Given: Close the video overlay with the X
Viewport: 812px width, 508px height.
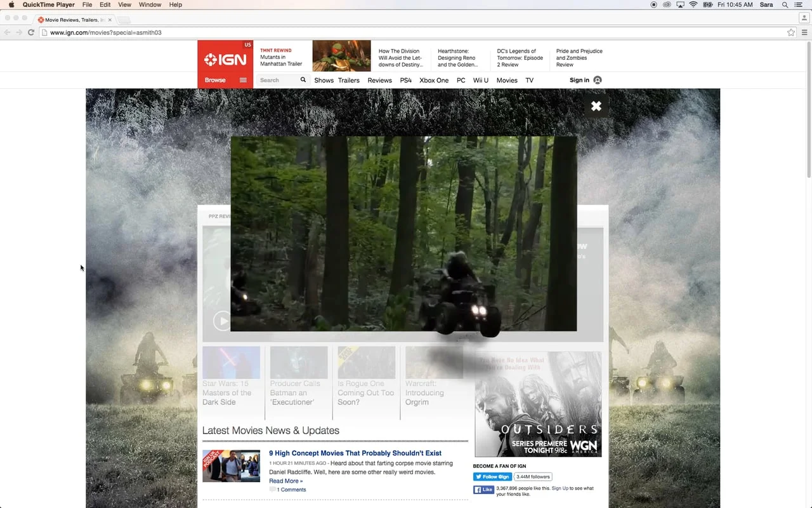Looking at the screenshot, I should [596, 106].
